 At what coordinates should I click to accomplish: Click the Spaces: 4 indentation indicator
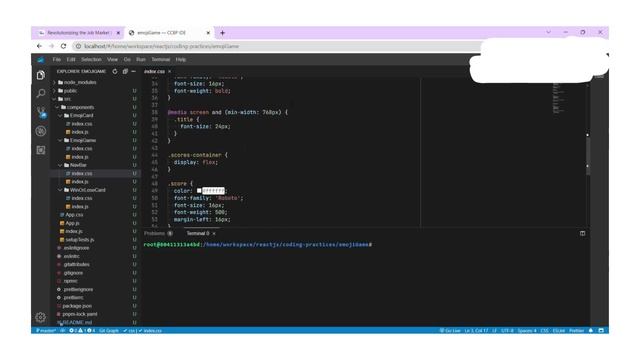tap(527, 331)
